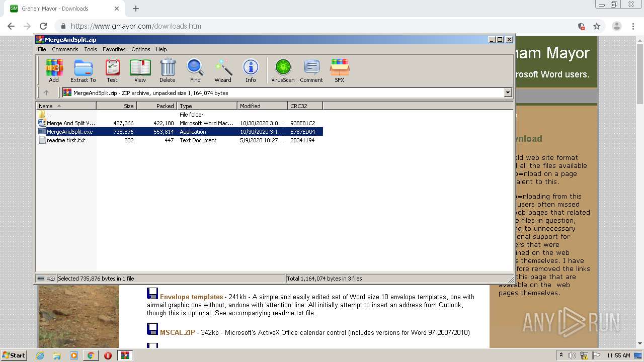Viewport: 644px width, 362px height.
Task: Open the Envelope templates download link
Action: 191,297
